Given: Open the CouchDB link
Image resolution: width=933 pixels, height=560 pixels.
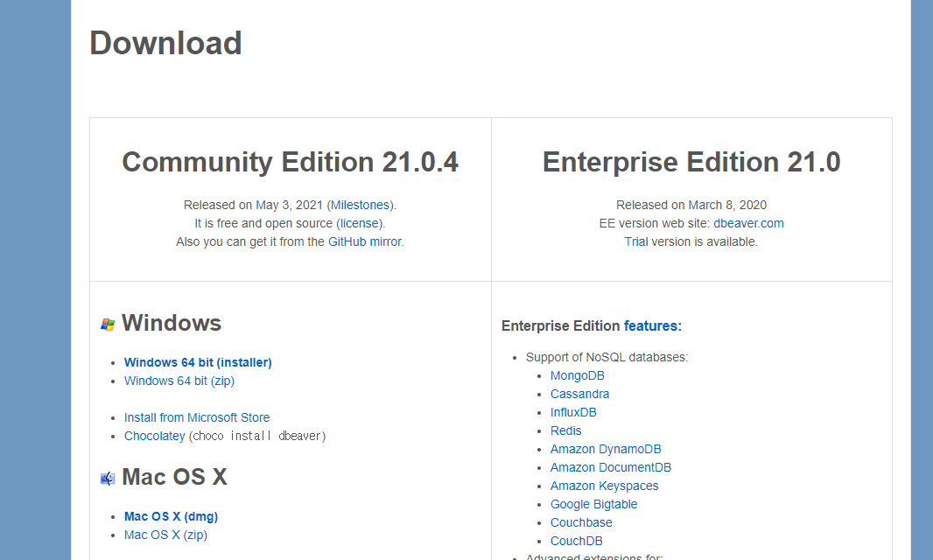Looking at the screenshot, I should click(x=577, y=542).
